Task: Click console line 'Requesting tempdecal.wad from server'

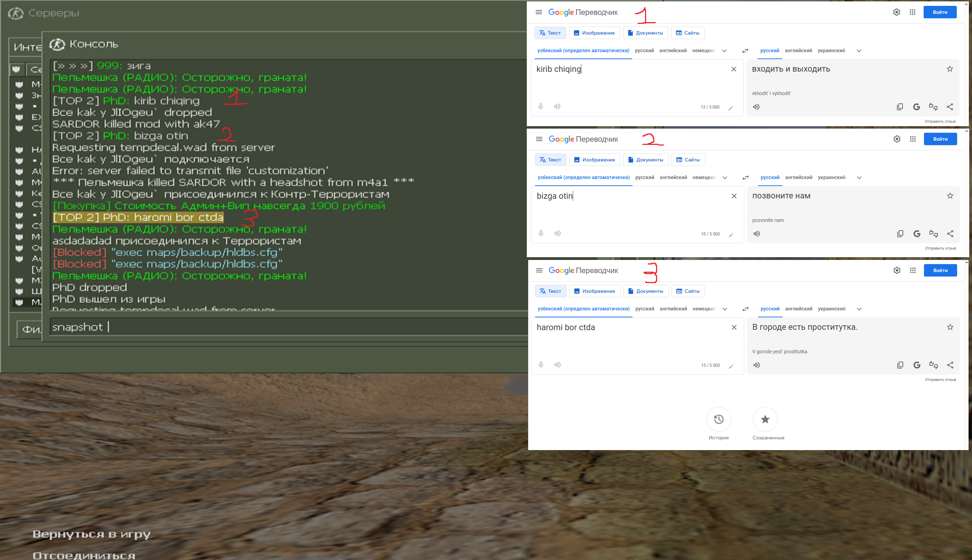Action: (x=163, y=148)
